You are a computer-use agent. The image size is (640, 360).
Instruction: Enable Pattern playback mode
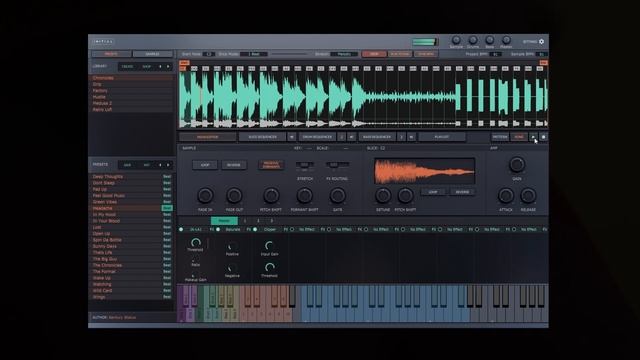click(500, 137)
